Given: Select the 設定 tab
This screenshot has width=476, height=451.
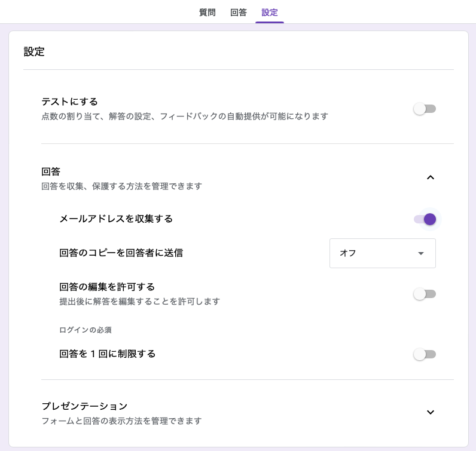Looking at the screenshot, I should 270,13.
